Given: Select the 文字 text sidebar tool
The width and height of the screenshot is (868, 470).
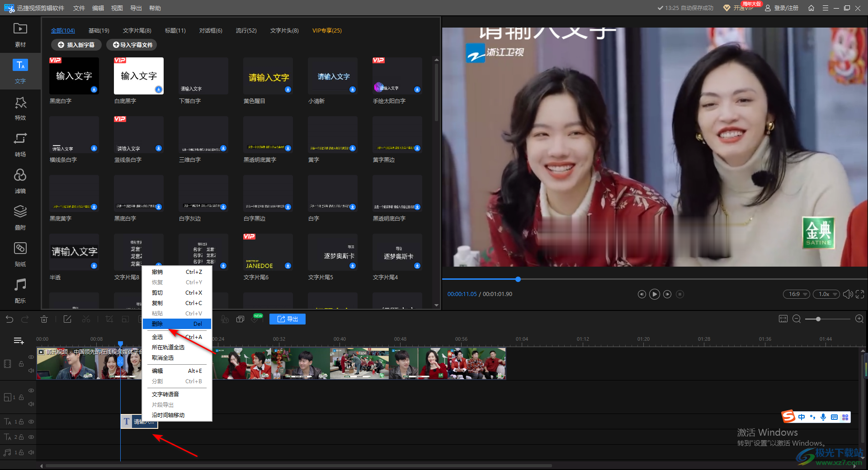Looking at the screenshot, I should 20,71.
